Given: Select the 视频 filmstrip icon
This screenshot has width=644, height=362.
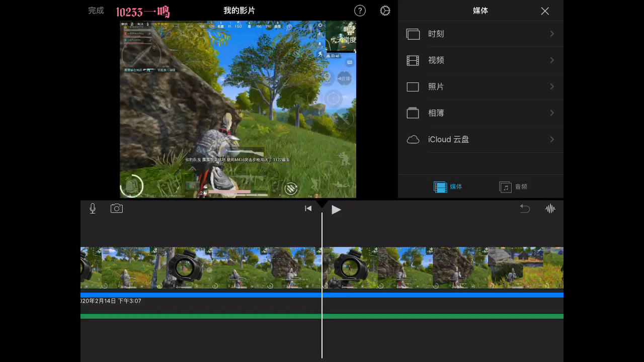Looking at the screenshot, I should (x=413, y=61).
